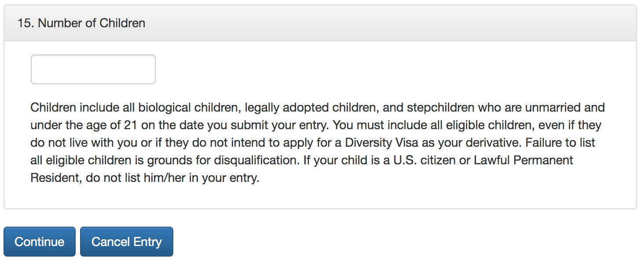Click the paragraph beginning 'Children include all biological'
The width and height of the screenshot is (644, 275).
pos(318,143)
